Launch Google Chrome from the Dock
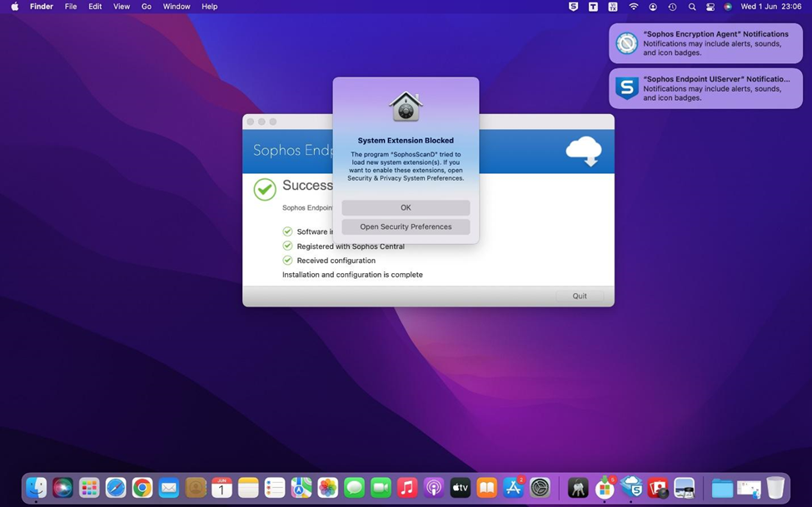 142,488
